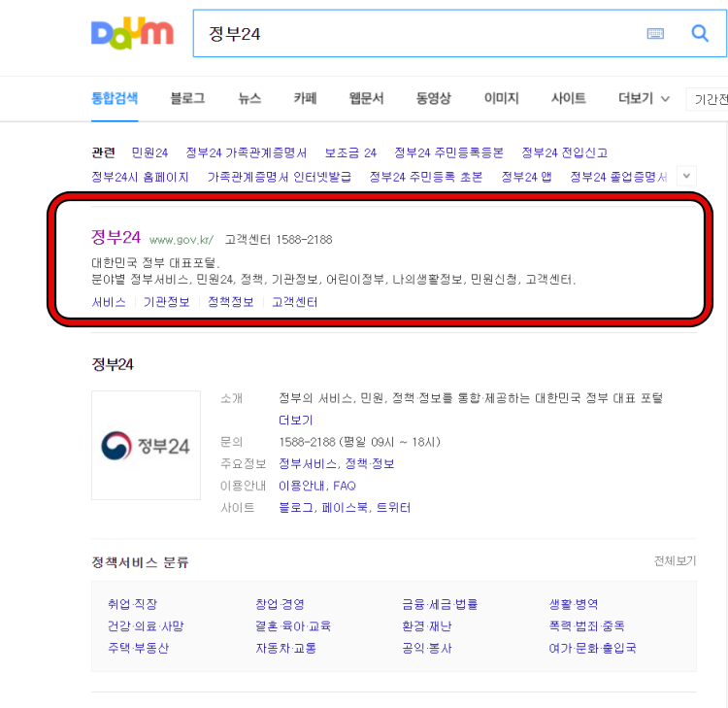Open the 고객센터 sublink under 정부24 result
Viewport: 728px width, 708px height.
coord(294,302)
